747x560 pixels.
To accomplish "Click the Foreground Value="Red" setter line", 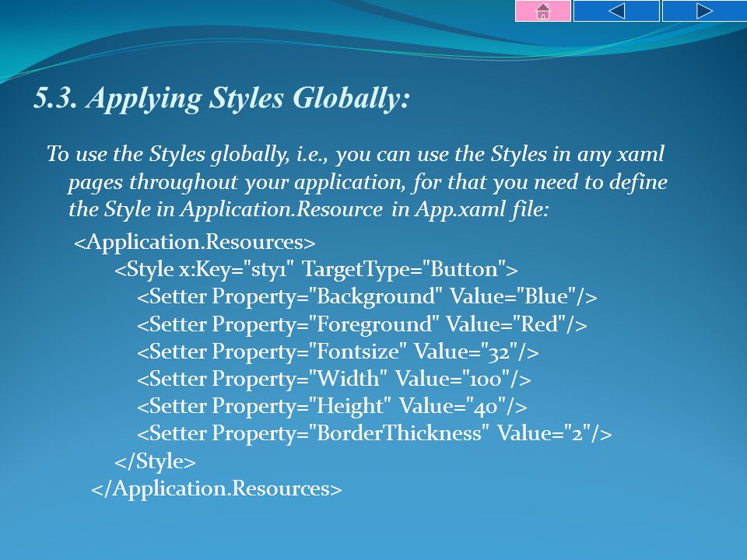I will (x=362, y=324).
